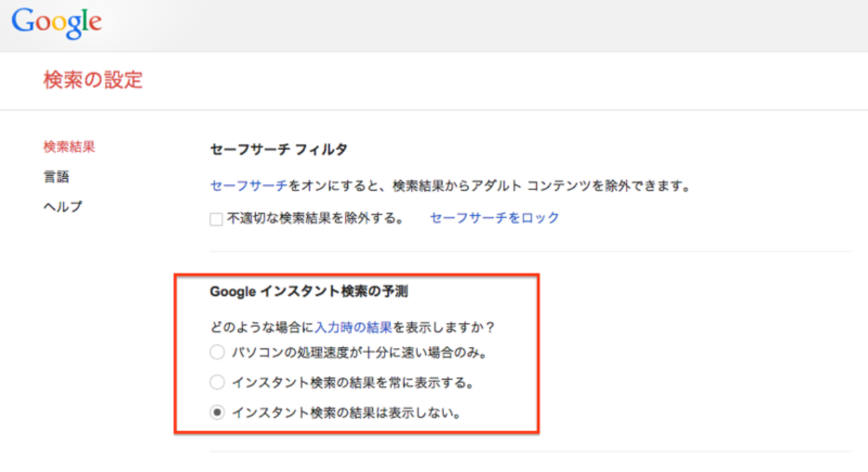The width and height of the screenshot is (868, 472).
Task: Enable the 不適切な検索結果を除外する checkbox
Action: [x=216, y=219]
